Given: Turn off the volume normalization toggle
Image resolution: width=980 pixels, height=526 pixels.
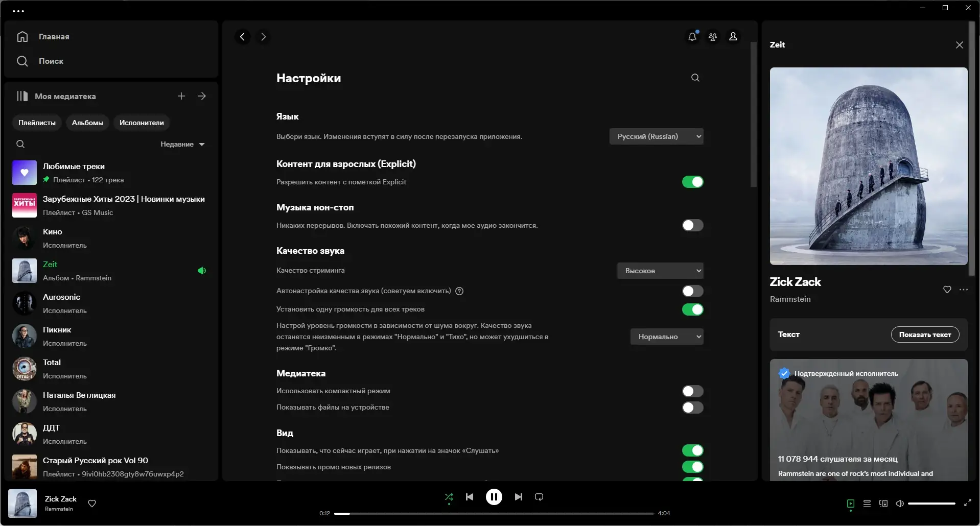Looking at the screenshot, I should (693, 309).
